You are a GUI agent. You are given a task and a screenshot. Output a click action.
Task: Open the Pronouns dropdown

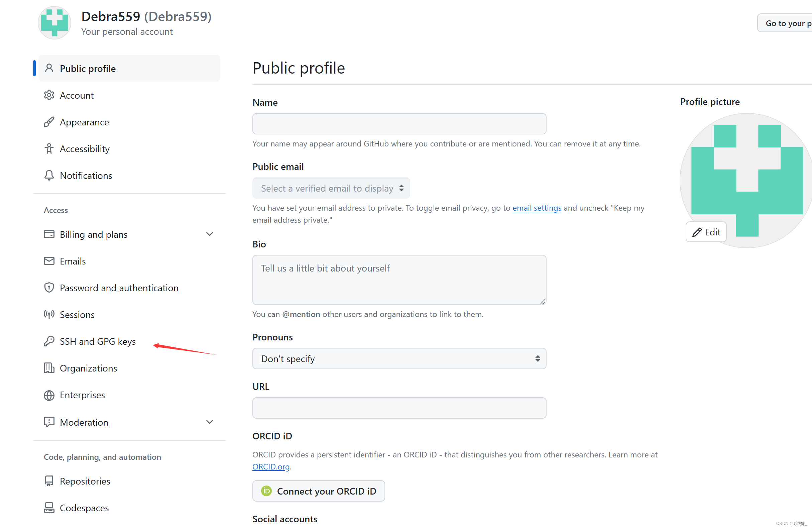tap(399, 358)
